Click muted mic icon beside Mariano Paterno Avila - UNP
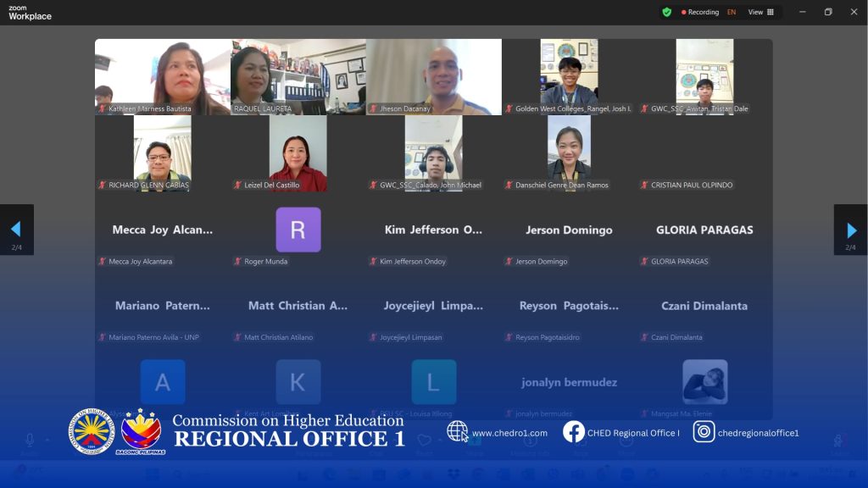Viewport: 868px width, 488px height. click(102, 337)
